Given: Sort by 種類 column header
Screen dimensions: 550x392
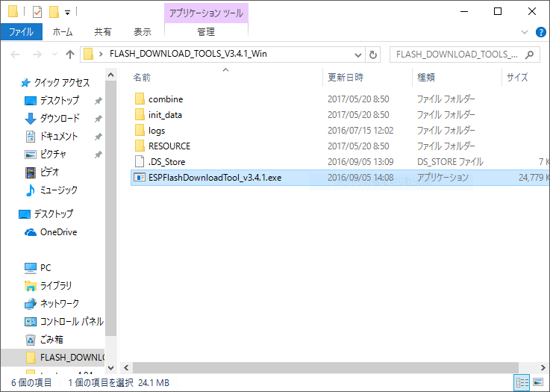Looking at the screenshot, I should (426, 77).
